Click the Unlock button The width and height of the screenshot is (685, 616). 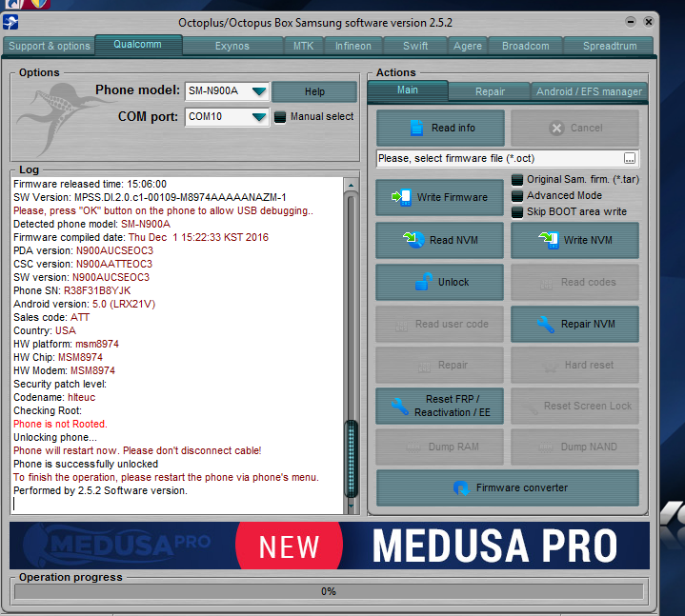[x=439, y=282]
